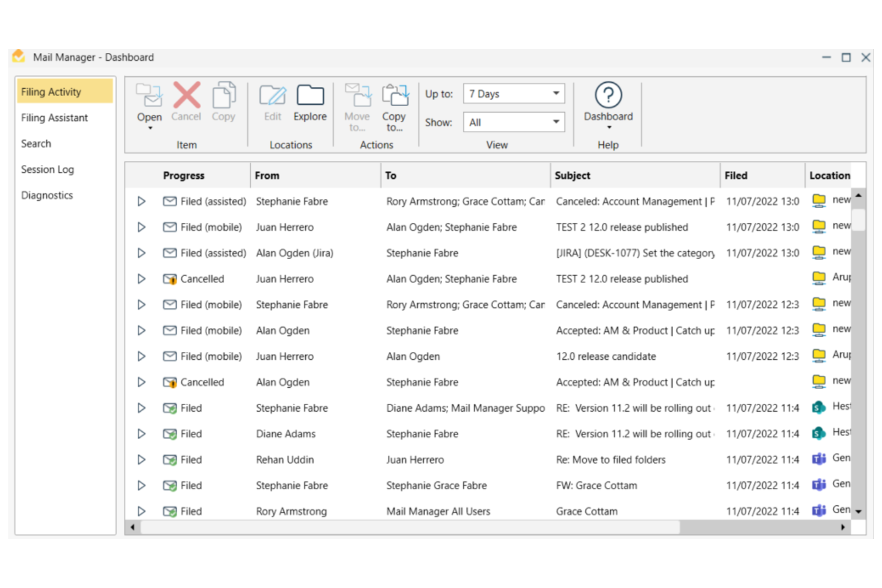This screenshot has width=882, height=588.
Task: Sort by the Progress column header
Action: (188, 175)
